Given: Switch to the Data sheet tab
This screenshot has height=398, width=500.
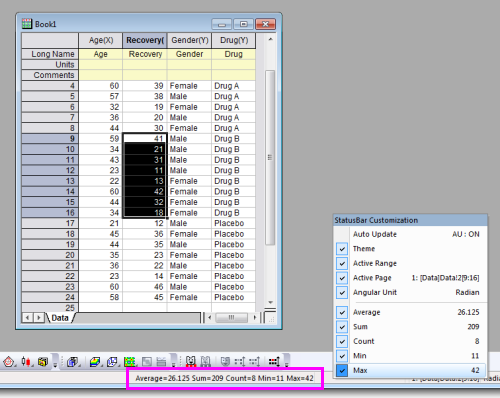Looking at the screenshot, I should coord(60,318).
